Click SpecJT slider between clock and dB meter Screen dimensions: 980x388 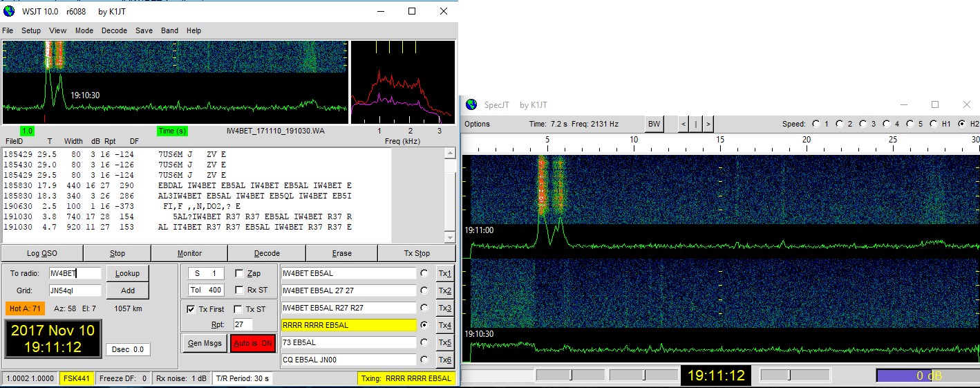pyautogui.click(x=794, y=375)
